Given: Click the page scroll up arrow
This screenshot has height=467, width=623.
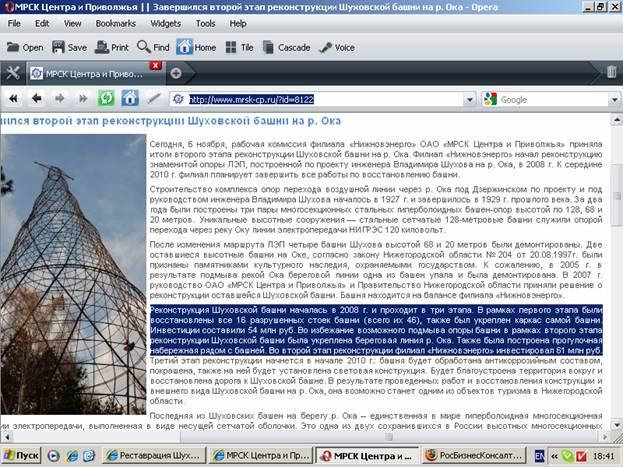Looking at the screenshot, I should [617, 119].
